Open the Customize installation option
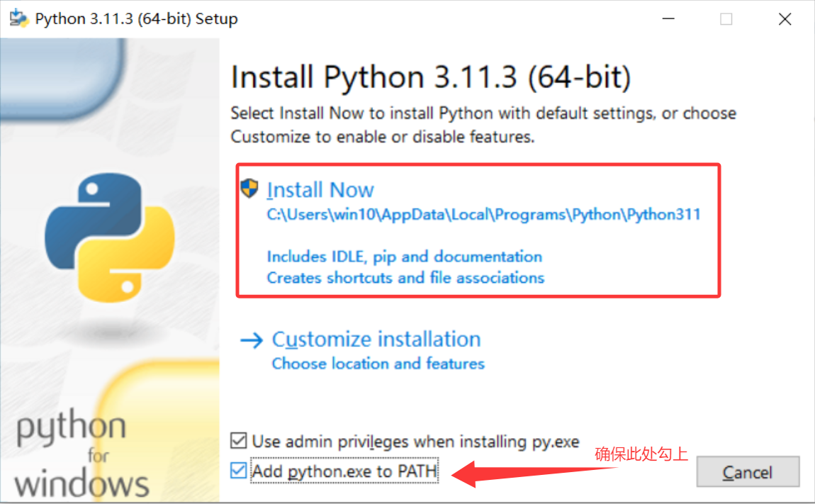 click(x=376, y=340)
